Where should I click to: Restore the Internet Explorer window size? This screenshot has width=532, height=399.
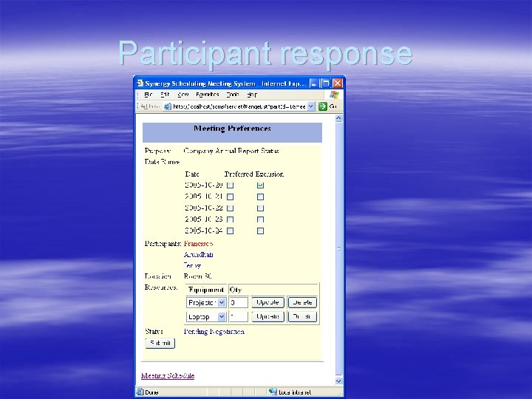tap(325, 83)
